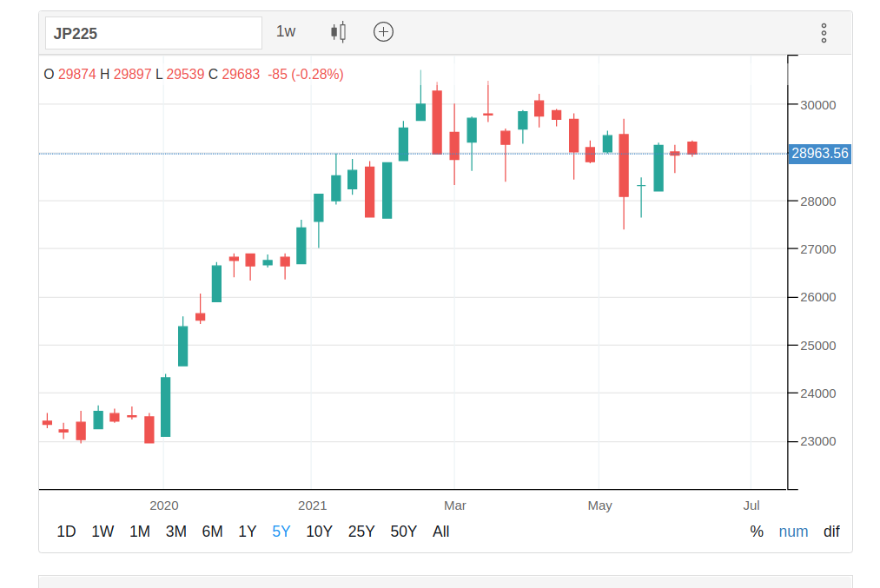Select the active 5Y range
This screenshot has height=588, width=880.
pyautogui.click(x=281, y=532)
